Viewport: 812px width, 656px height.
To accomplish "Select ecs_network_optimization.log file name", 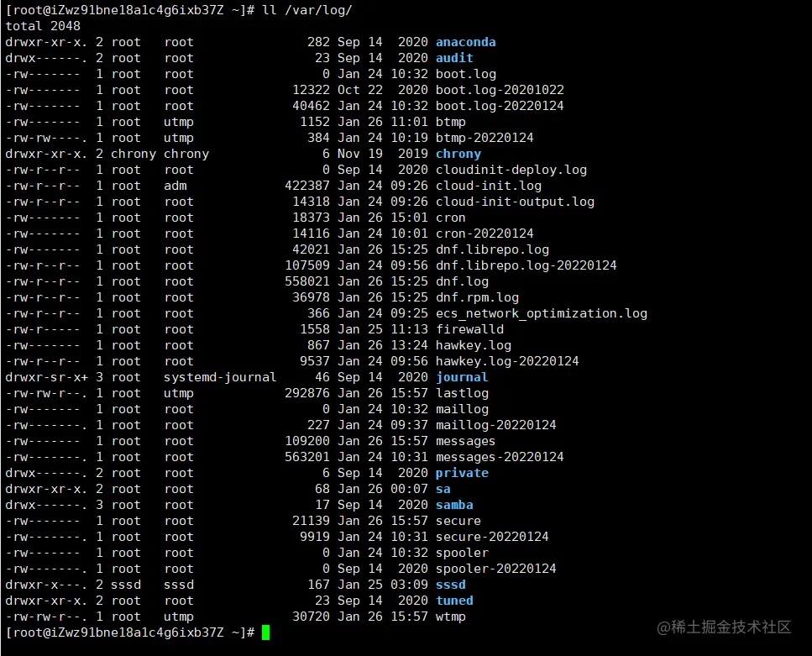I will point(541,314).
